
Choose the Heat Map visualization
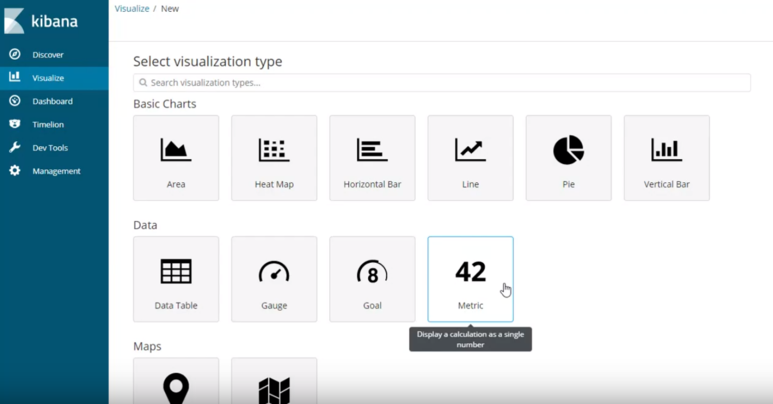point(274,158)
